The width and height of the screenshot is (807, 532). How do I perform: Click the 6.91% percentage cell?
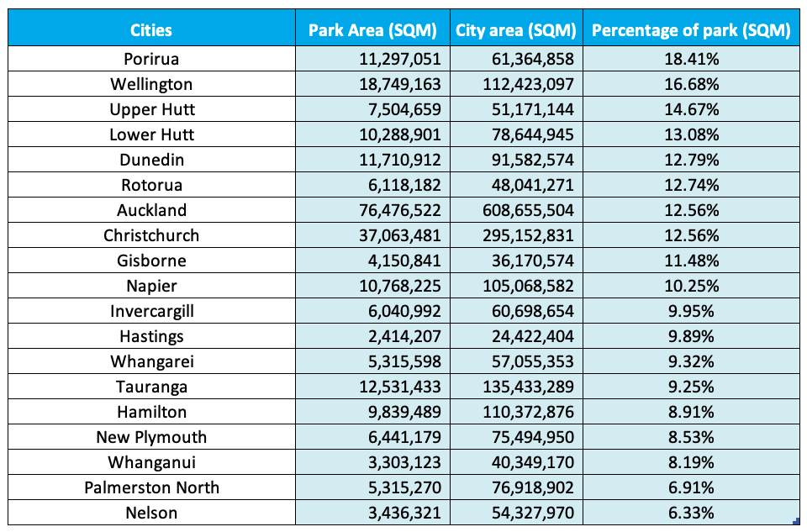pyautogui.click(x=691, y=487)
